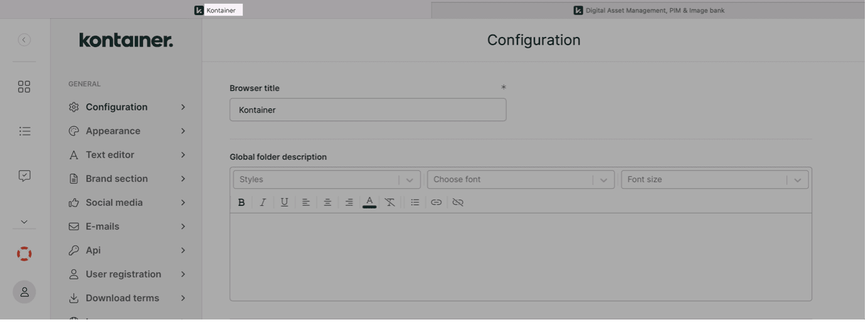Toggle bold formatting
Viewport: 868px width, 322px height.
242,203
